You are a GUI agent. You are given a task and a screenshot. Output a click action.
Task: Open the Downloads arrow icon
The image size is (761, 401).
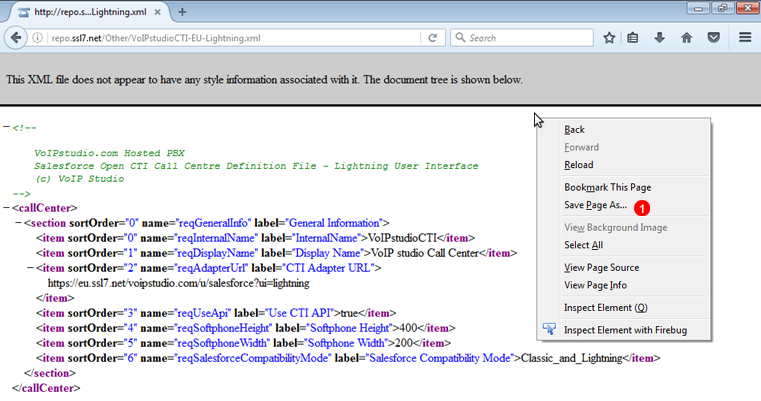pos(660,38)
